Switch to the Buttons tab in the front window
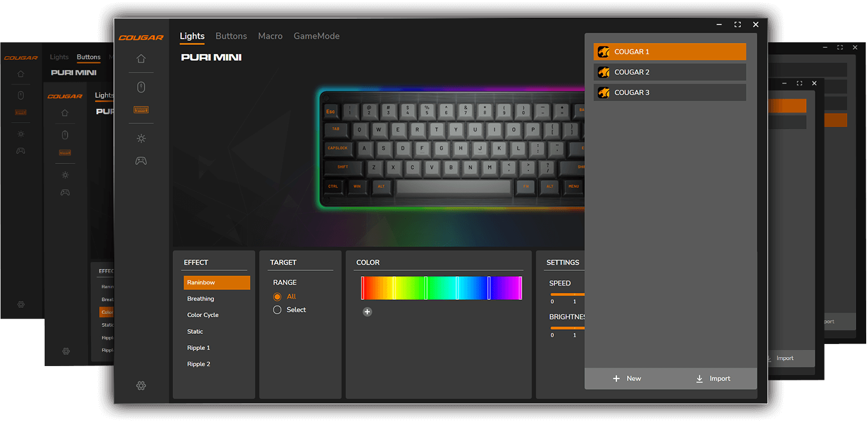Screen dimensions: 868x422 231,36
